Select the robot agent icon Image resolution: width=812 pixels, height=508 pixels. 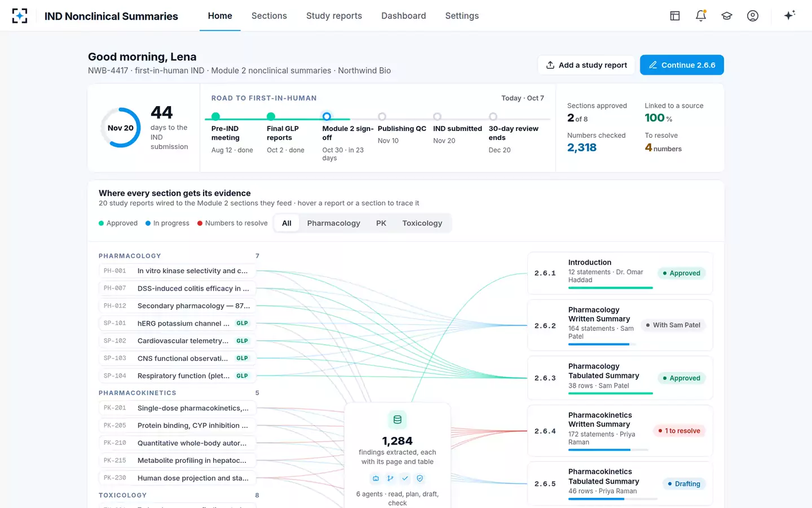click(x=376, y=478)
